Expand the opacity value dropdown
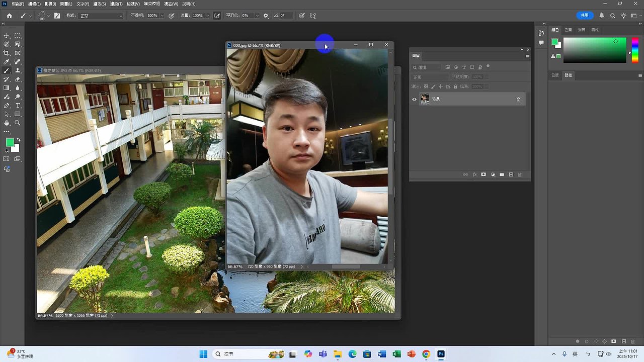This screenshot has height=362, width=644. click(162, 16)
